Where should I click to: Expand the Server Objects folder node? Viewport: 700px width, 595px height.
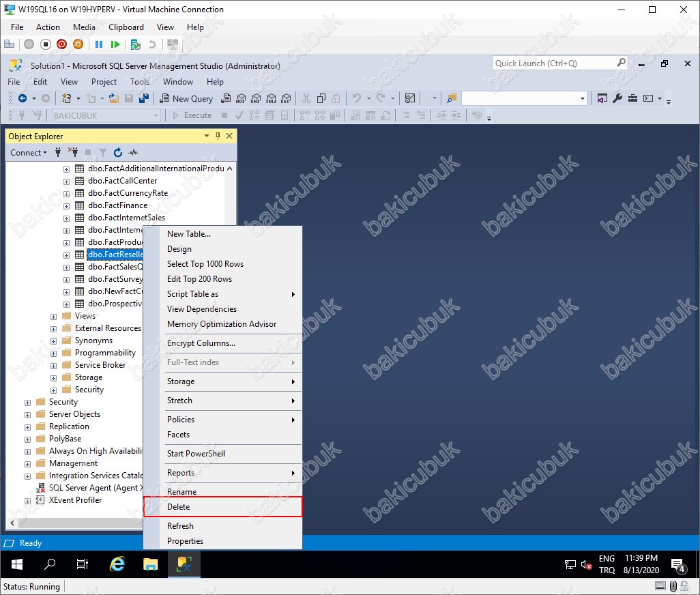tap(27, 415)
